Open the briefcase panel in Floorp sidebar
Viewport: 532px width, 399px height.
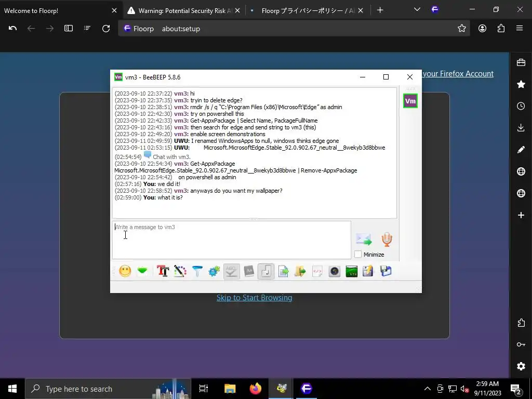click(x=521, y=62)
